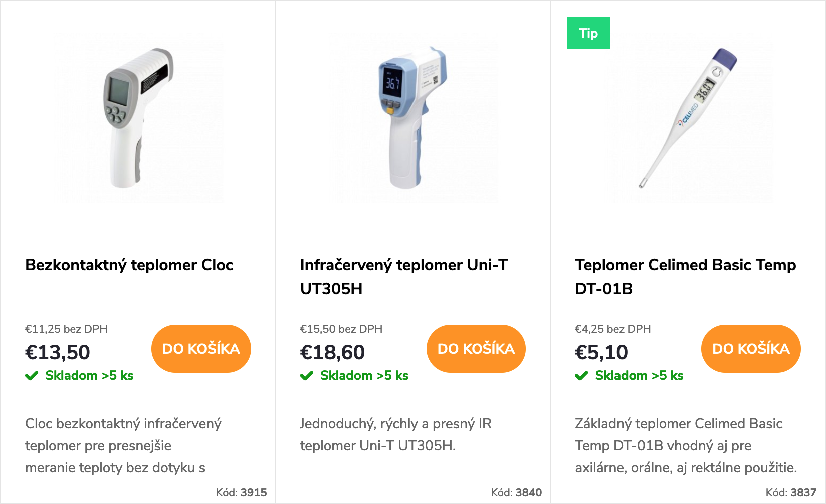Add Celimed DT-01B to cart

tap(751, 349)
